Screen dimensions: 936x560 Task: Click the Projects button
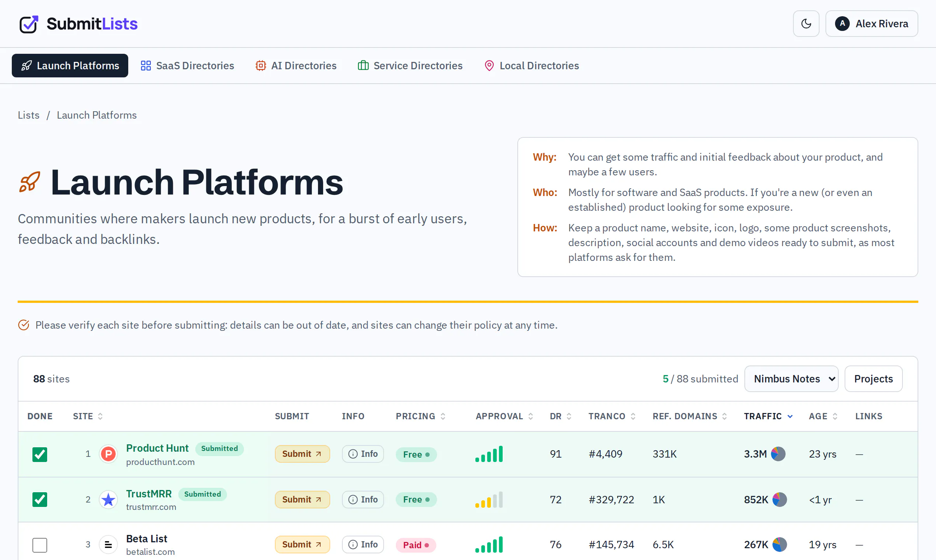pyautogui.click(x=873, y=379)
